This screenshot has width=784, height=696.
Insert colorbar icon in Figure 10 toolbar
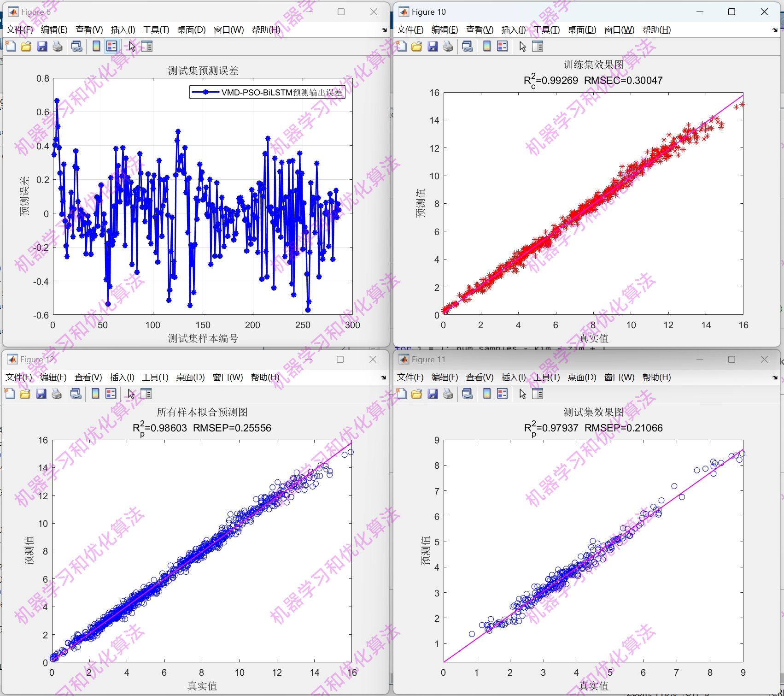pyautogui.click(x=487, y=46)
